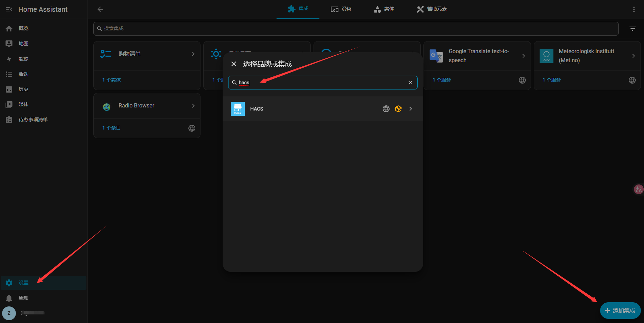Open 地图 map in sidebar

pos(44,44)
